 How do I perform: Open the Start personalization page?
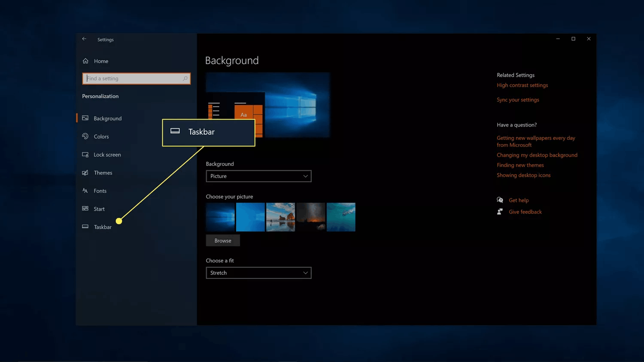coord(99,209)
